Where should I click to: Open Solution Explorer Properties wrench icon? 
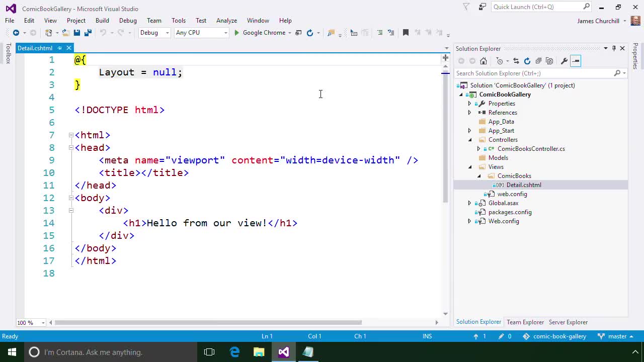point(565,61)
